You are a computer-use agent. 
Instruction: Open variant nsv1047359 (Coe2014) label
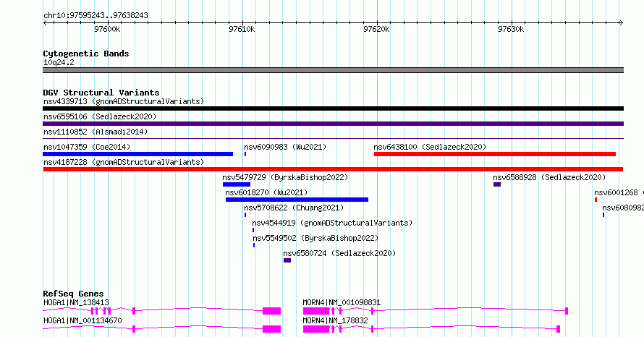point(87,147)
